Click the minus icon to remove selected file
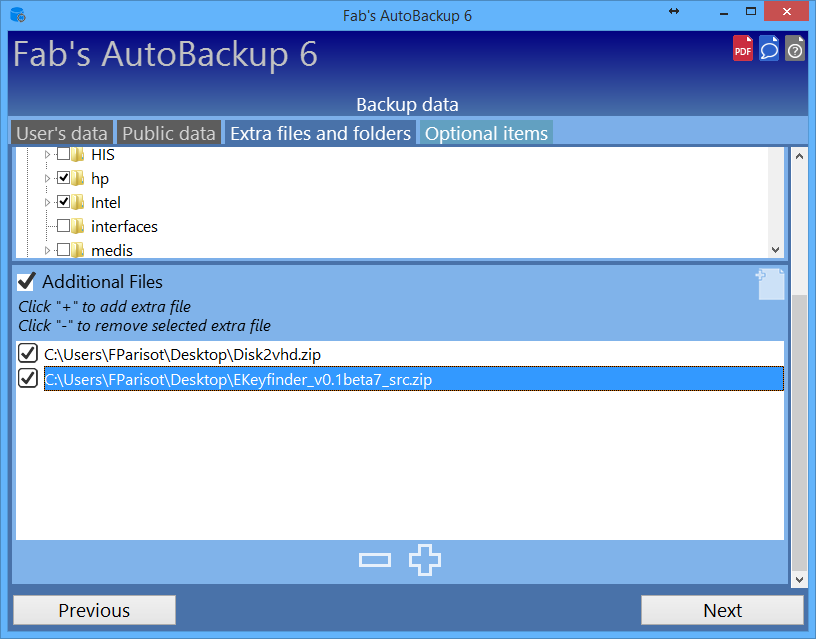Image resolution: width=816 pixels, height=639 pixels. (375, 560)
